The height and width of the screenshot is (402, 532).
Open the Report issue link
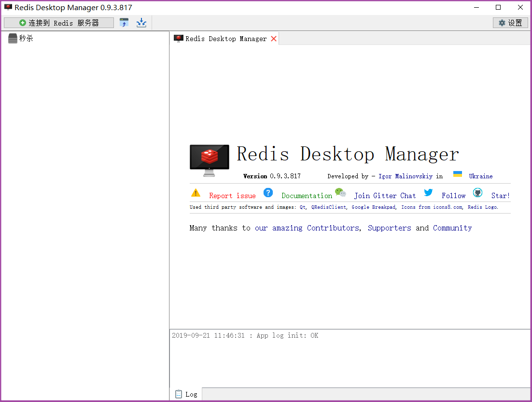coord(232,196)
